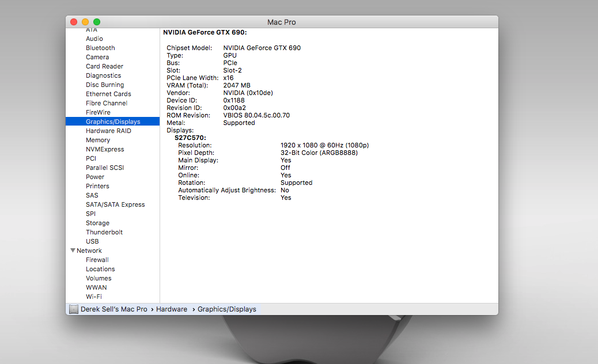The width and height of the screenshot is (598, 364).
Task: Zoom window with green button
Action: 97,22
